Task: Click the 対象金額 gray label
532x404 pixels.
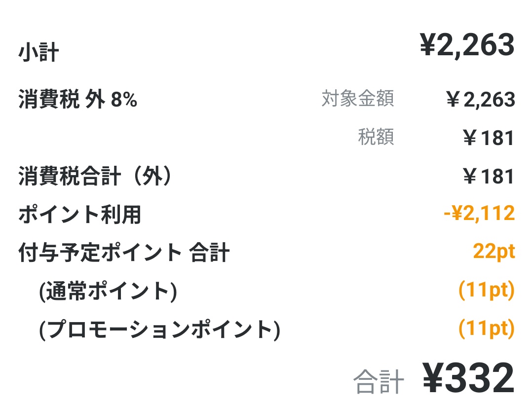Action: 358,99
